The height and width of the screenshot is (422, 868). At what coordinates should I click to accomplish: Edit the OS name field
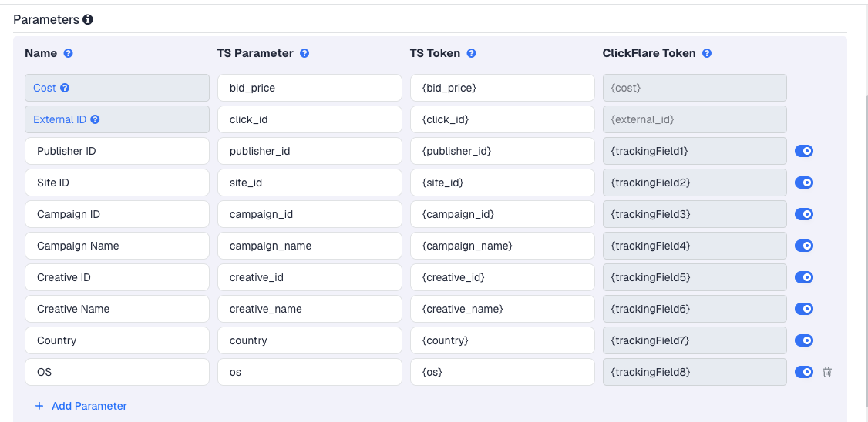click(x=117, y=372)
